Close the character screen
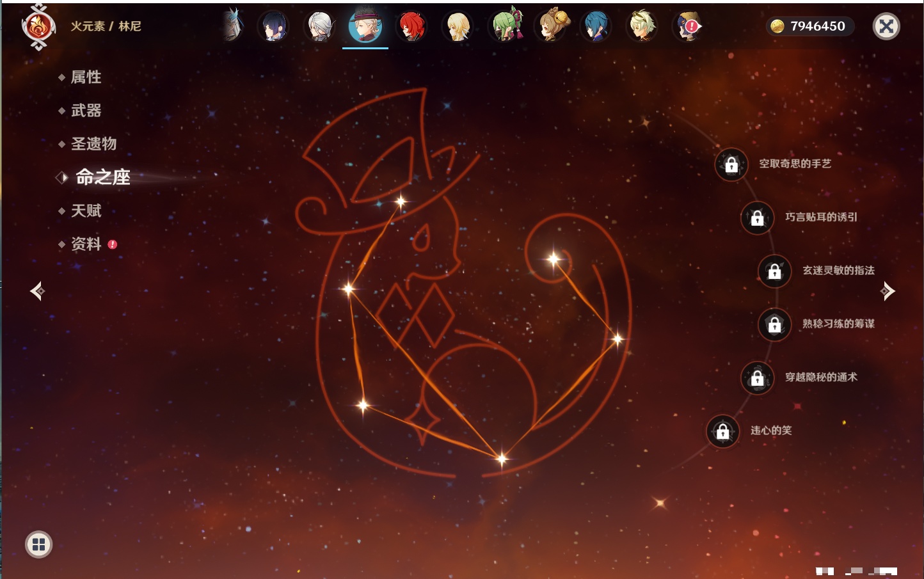Image resolution: width=924 pixels, height=579 pixels. (x=886, y=26)
